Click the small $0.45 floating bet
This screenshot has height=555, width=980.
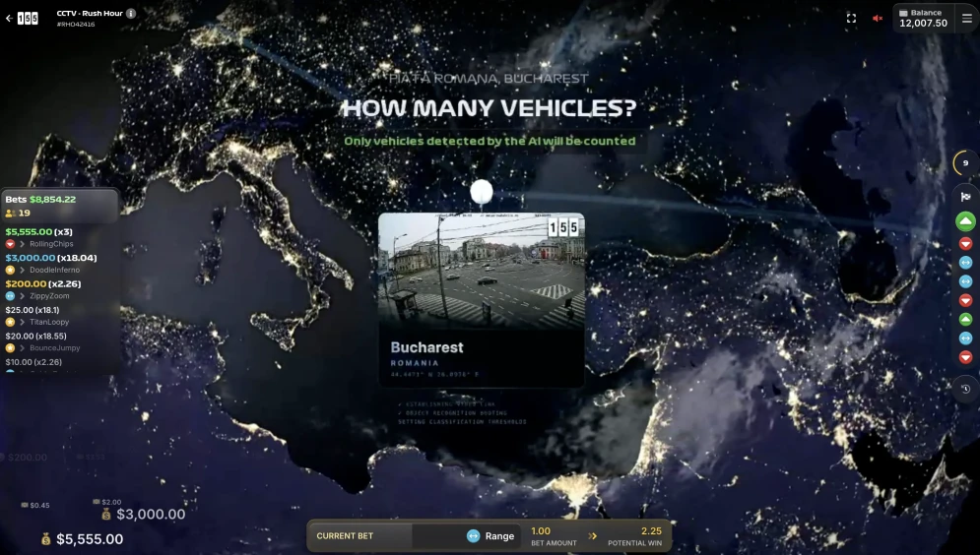35,505
